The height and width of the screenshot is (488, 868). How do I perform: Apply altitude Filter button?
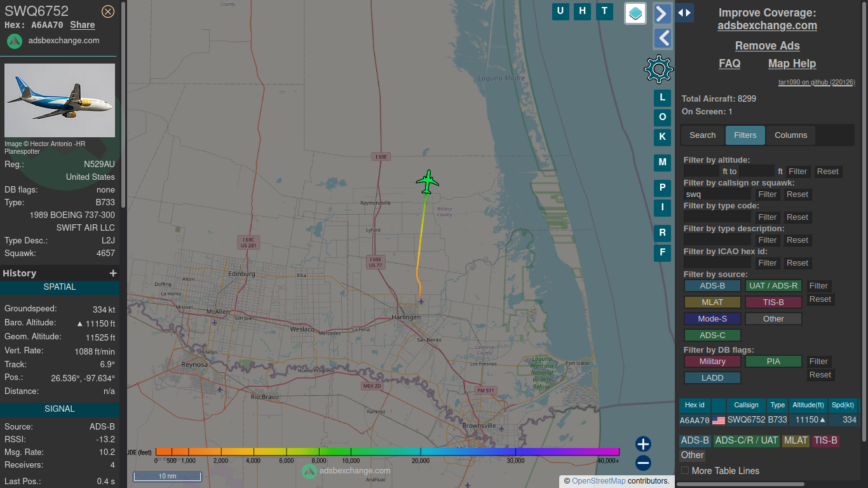797,172
